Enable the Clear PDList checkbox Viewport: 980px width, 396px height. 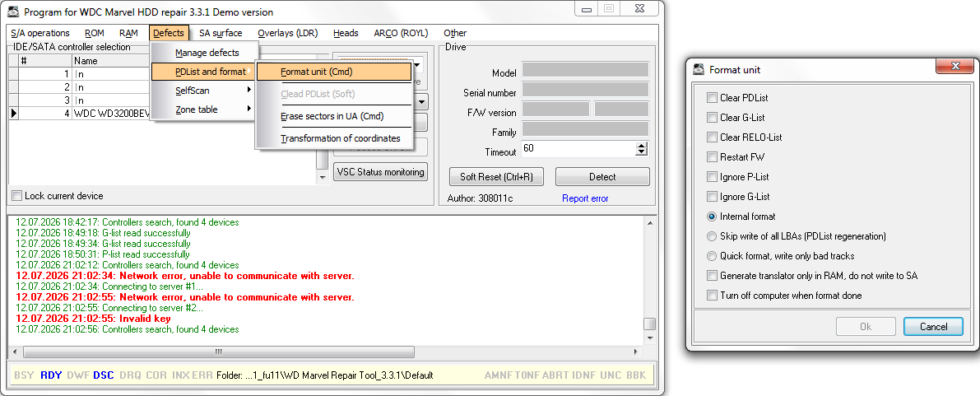[711, 98]
